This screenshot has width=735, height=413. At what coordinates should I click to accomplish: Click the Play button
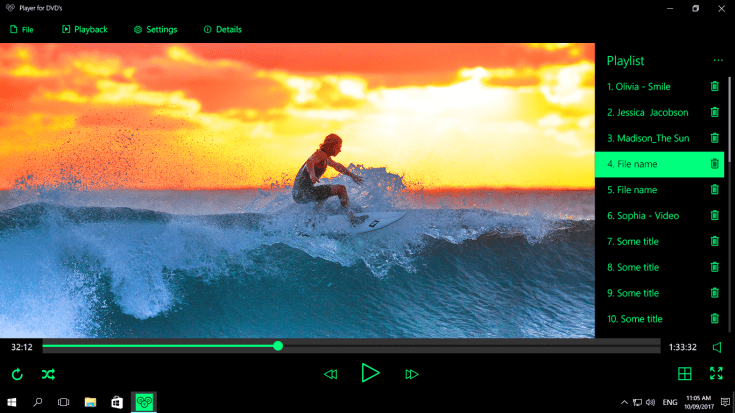click(x=370, y=374)
